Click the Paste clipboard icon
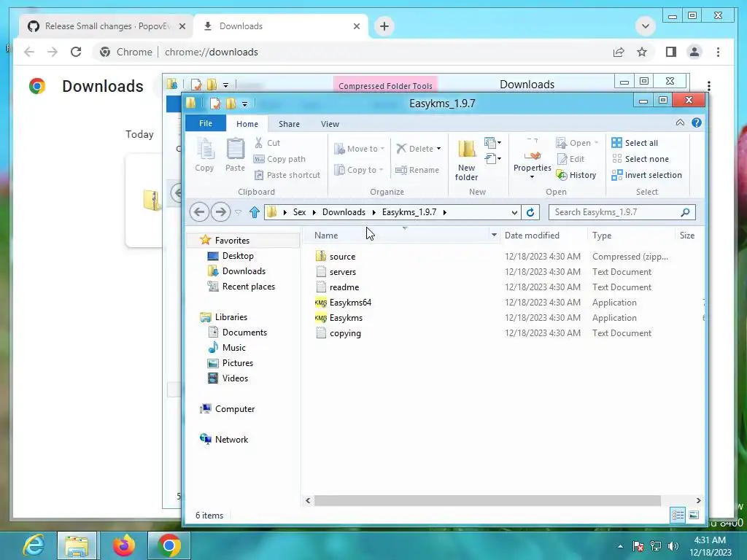Viewport: 747px width, 560px height. pyautogui.click(x=235, y=155)
